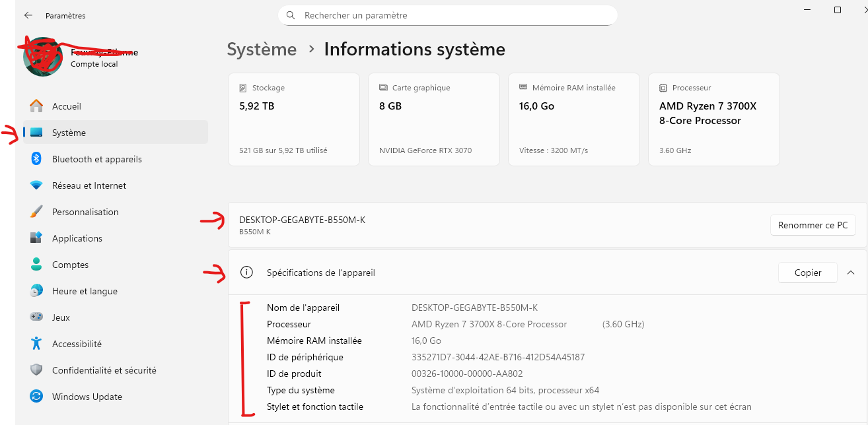Image resolution: width=868 pixels, height=425 pixels.
Task: Click the Compte local text
Action: pyautogui.click(x=94, y=64)
